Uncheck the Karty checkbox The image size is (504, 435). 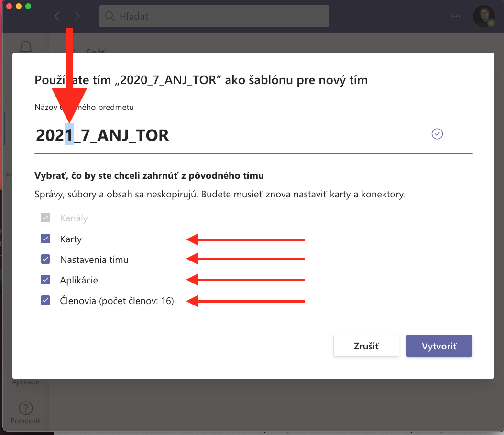click(45, 239)
